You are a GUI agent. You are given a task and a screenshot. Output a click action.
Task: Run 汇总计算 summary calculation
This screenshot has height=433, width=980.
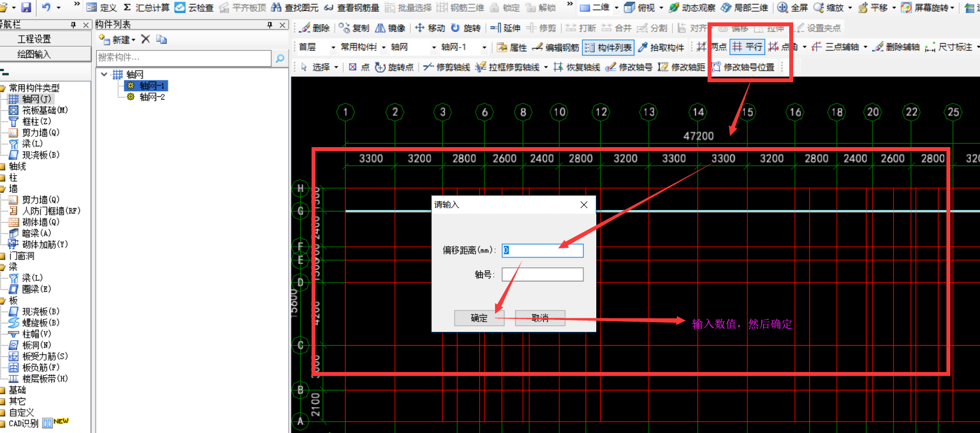[x=147, y=7]
